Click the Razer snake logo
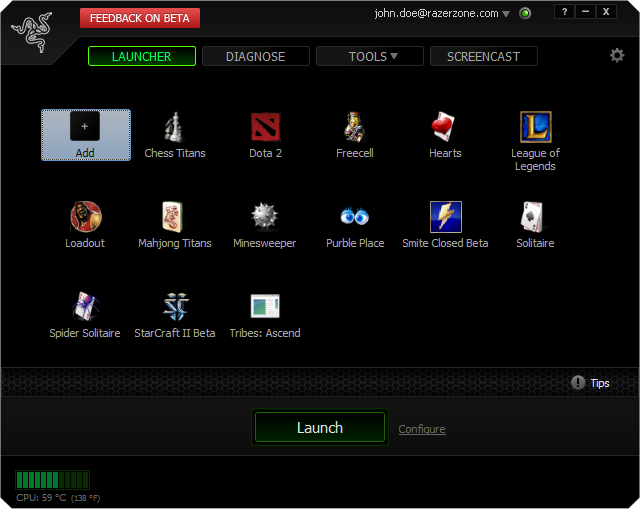The image size is (640, 509). click(x=32, y=32)
